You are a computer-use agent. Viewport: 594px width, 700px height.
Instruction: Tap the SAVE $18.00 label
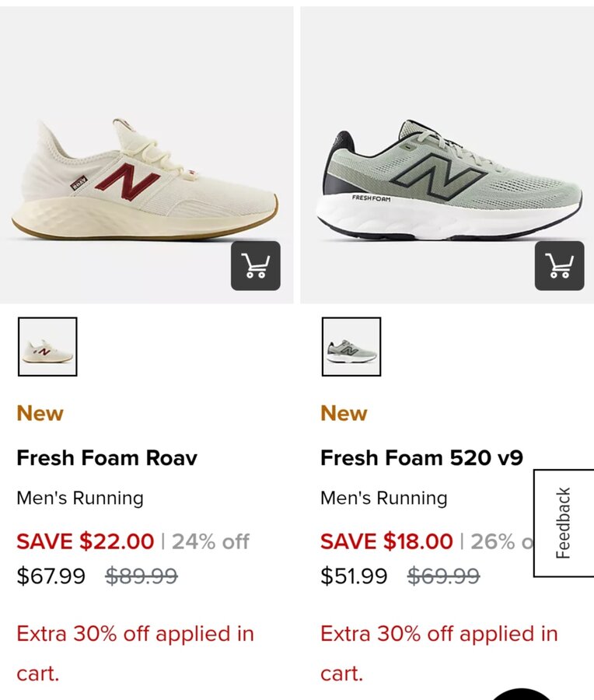click(x=386, y=541)
